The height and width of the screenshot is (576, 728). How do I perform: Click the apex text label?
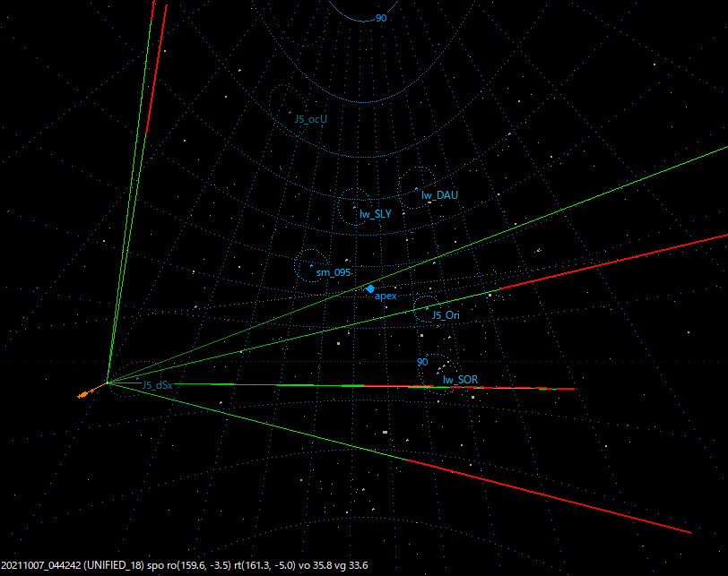[x=386, y=297]
